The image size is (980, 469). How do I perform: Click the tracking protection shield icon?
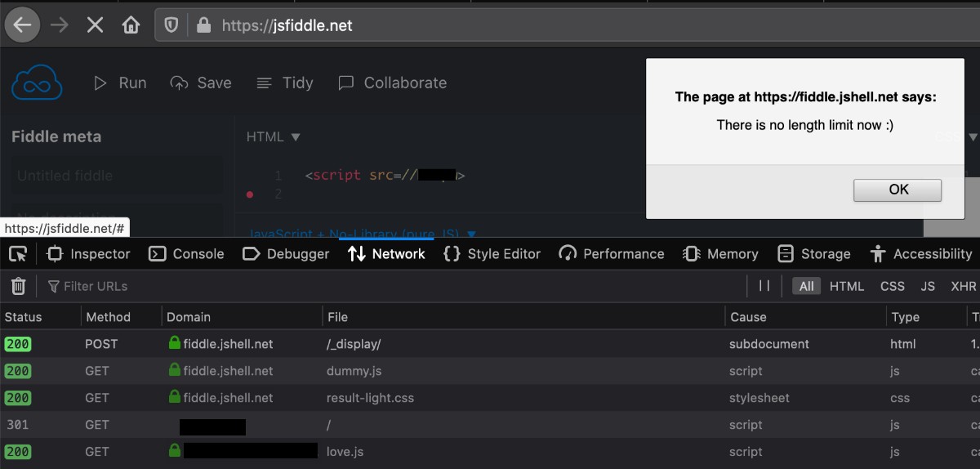(x=171, y=25)
